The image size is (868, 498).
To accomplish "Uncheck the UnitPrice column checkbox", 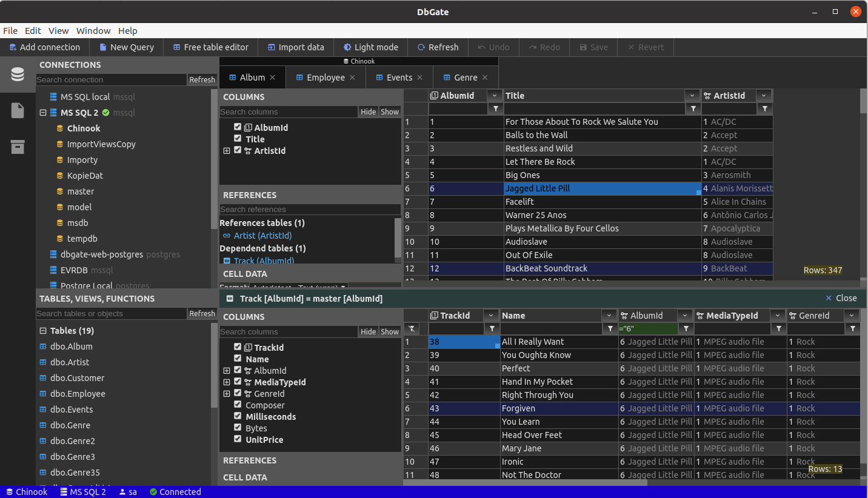I will [x=238, y=439].
